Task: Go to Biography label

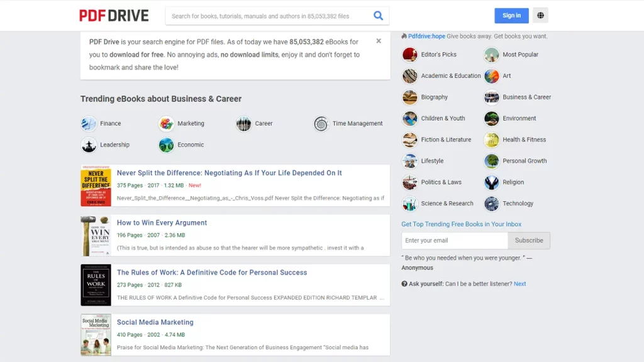Action: coord(434,97)
